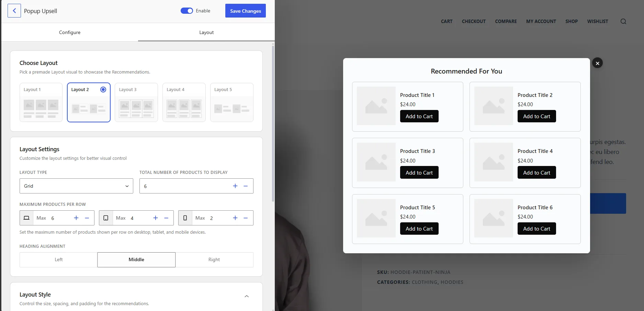Click the mobile device icon in max products
Image resolution: width=644 pixels, height=311 pixels.
185,218
